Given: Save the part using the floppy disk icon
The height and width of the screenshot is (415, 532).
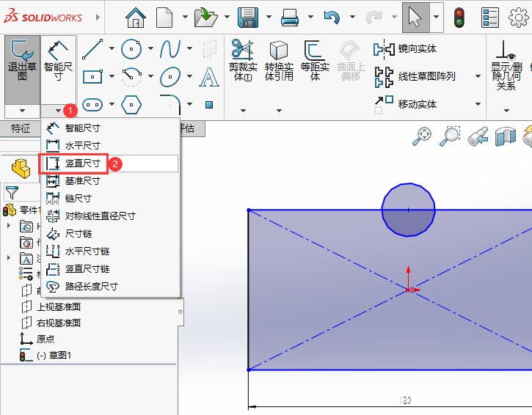Looking at the screenshot, I should click(248, 17).
